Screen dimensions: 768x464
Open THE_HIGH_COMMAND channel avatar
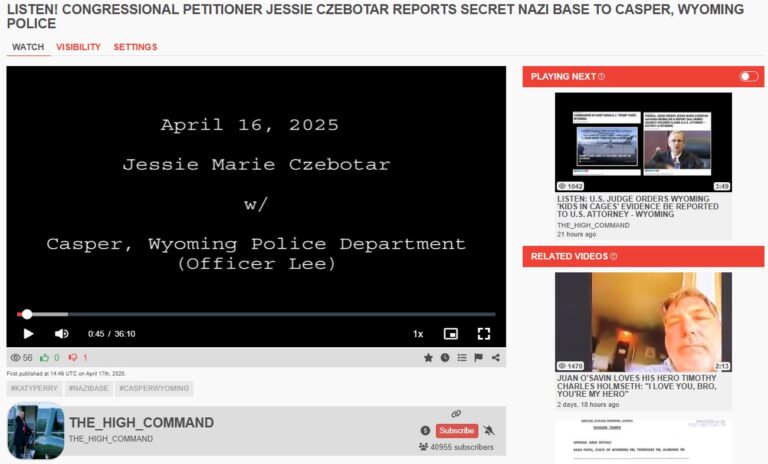tap(36, 431)
